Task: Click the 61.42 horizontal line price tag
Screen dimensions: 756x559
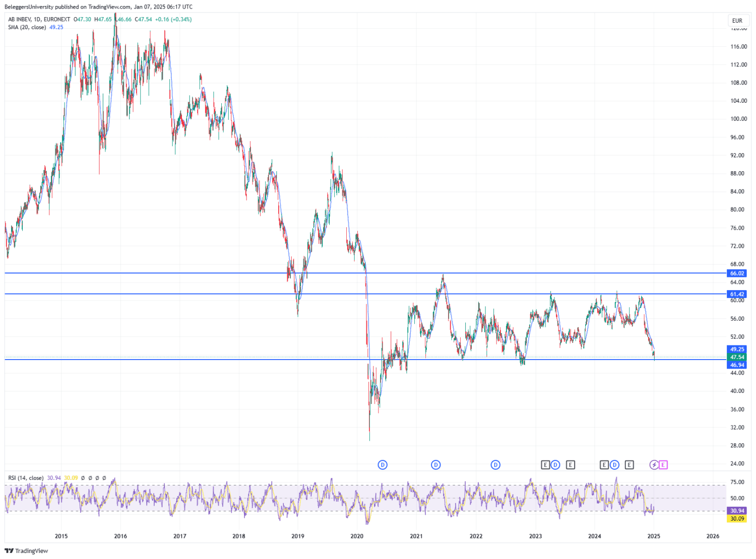Action: (737, 294)
